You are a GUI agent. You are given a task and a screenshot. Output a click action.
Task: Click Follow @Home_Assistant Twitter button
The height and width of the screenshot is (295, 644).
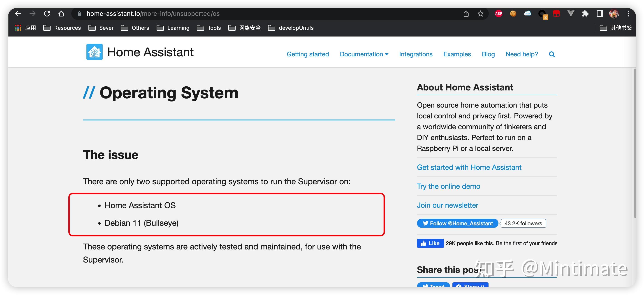tap(457, 223)
